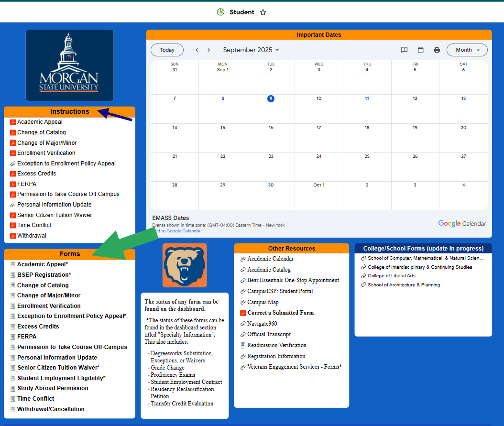Open the Academic Calendar resource
The image size is (504, 426).
(x=270, y=259)
